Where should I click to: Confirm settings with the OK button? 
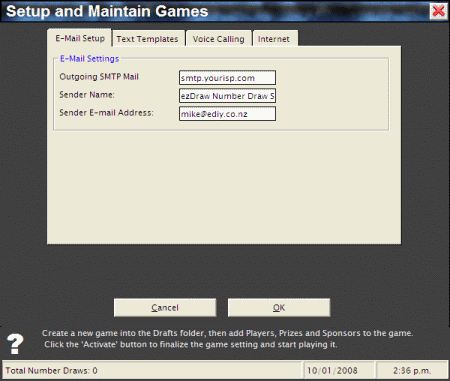coord(279,307)
